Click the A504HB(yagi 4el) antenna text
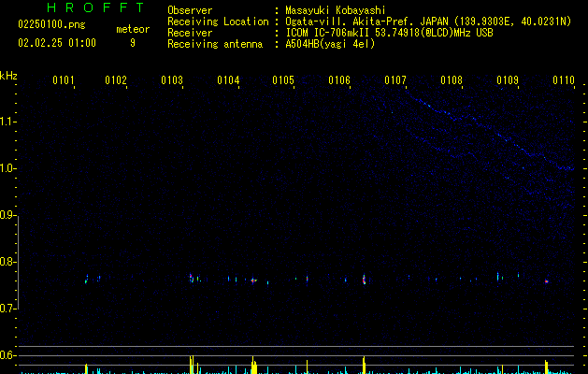The width and height of the screenshot is (588, 374). pos(330,44)
